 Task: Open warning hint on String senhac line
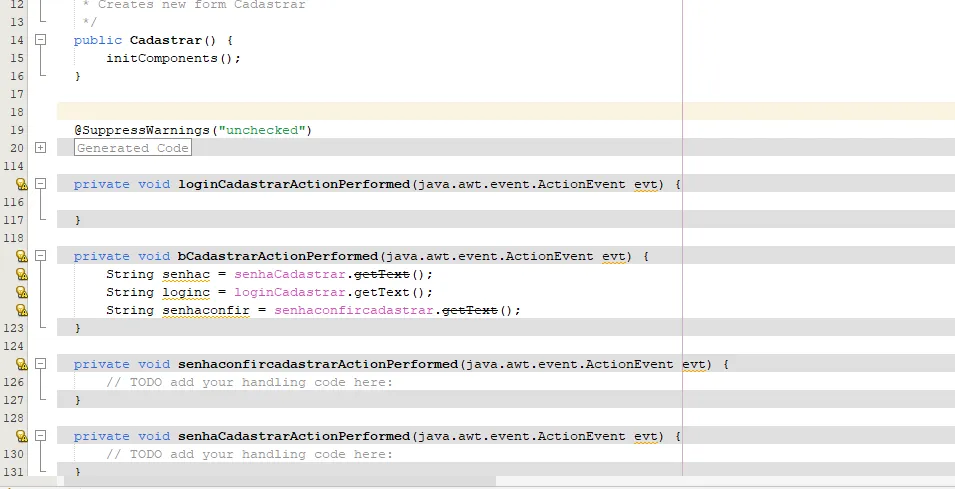(21, 274)
